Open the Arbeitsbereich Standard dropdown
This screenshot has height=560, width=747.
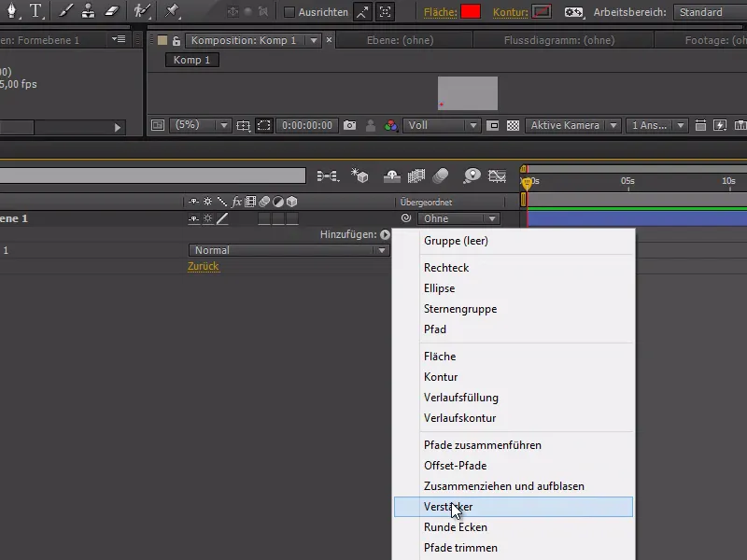pyautogui.click(x=710, y=12)
